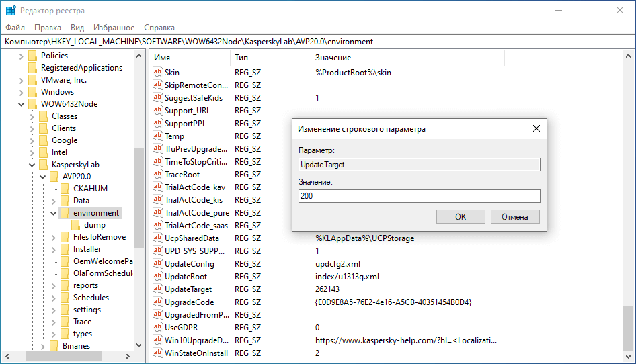The height and width of the screenshot is (364, 636).
Task: Expand the FilesToRemove tree node
Action: coord(54,237)
